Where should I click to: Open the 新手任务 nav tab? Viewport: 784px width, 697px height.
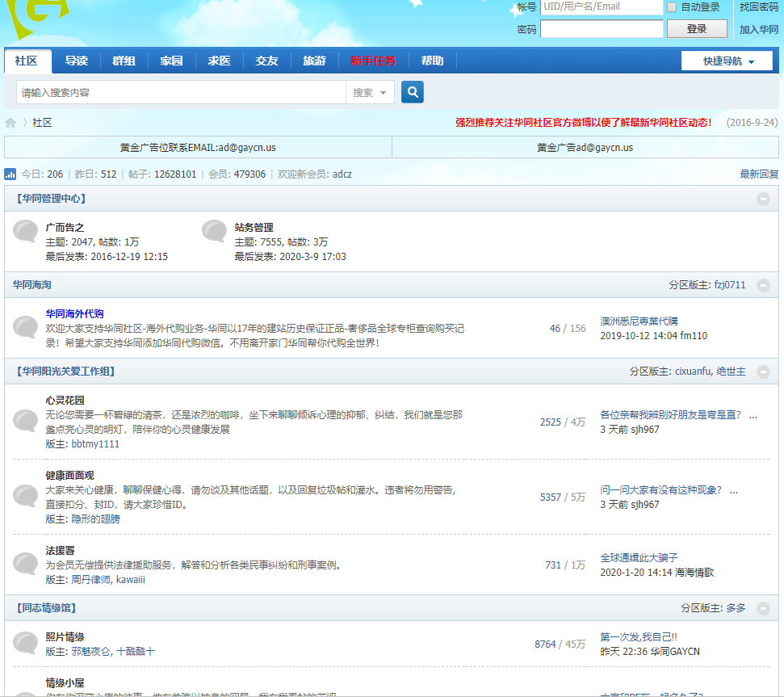pyautogui.click(x=373, y=61)
